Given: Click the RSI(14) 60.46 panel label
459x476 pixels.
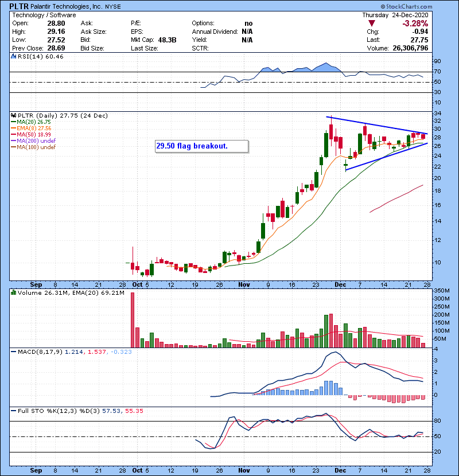Looking at the screenshot, I should pyautogui.click(x=41, y=56).
